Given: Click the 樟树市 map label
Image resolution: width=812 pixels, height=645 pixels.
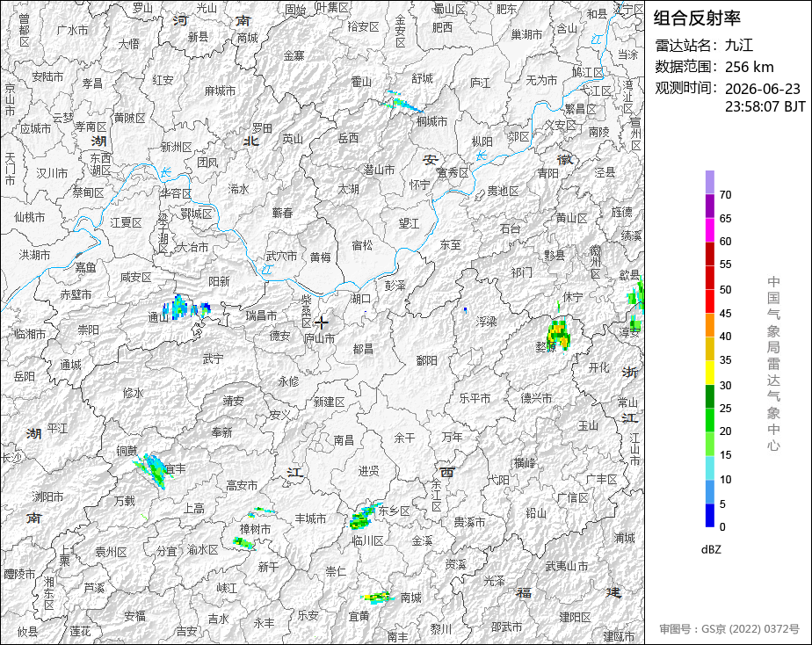Looking at the screenshot, I should [255, 529].
